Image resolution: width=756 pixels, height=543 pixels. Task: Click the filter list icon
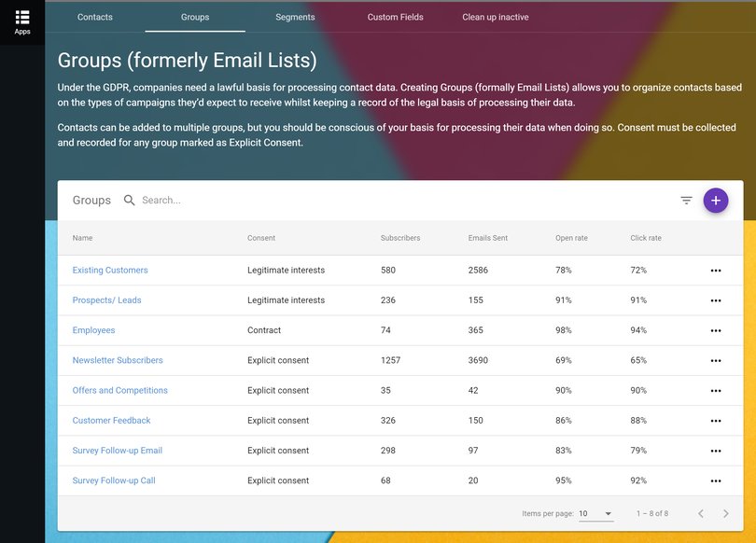tap(686, 201)
